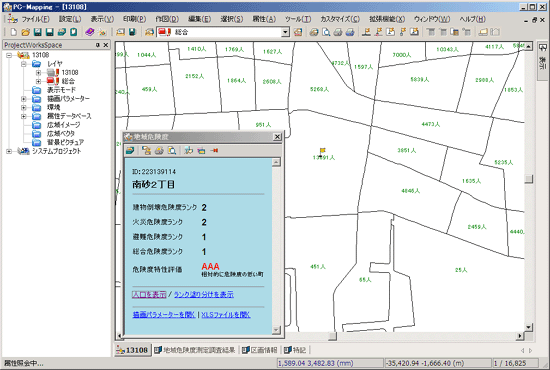550x370 pixels.
Task: Collapse the レイヤ folder in the tree
Action: click(24, 64)
